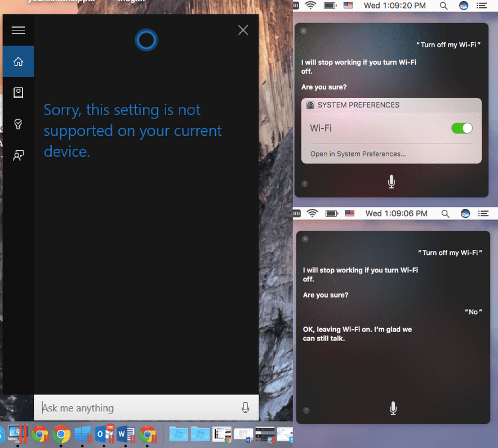This screenshot has height=448, width=498.
Task: Launch Siri from the 1:09:20 PM menu bar
Action: 464,6
